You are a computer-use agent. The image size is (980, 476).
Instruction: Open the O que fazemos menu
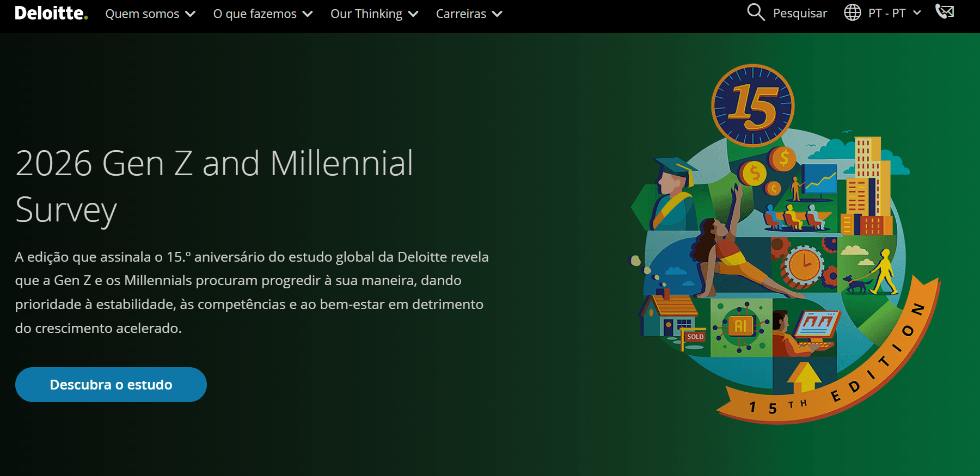255,14
